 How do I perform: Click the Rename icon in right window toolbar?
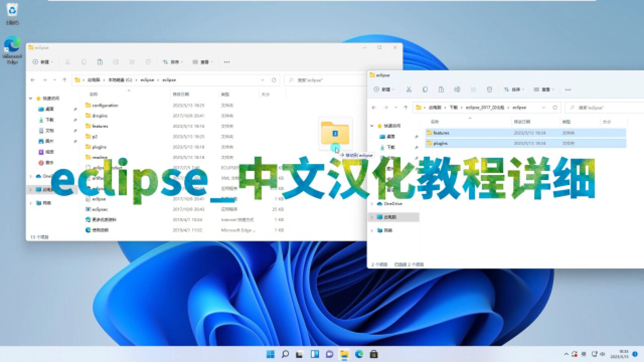tap(457, 89)
